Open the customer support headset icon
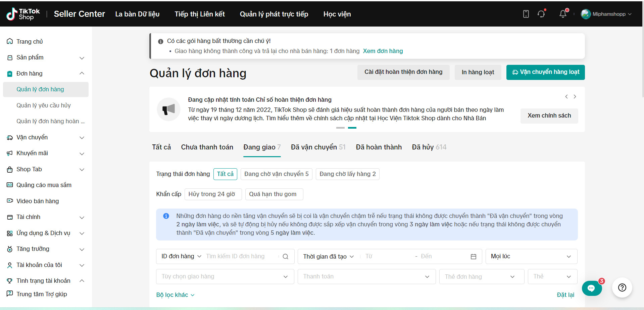This screenshot has width=644, height=310. [541, 14]
